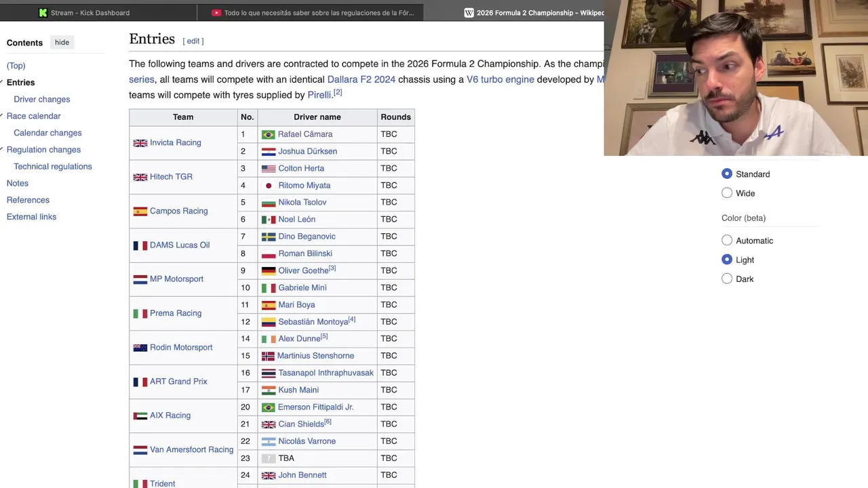Click the Thai flag next to Tasanapol Inthraphuvasak
The image size is (868, 488).
pyautogui.click(x=269, y=373)
